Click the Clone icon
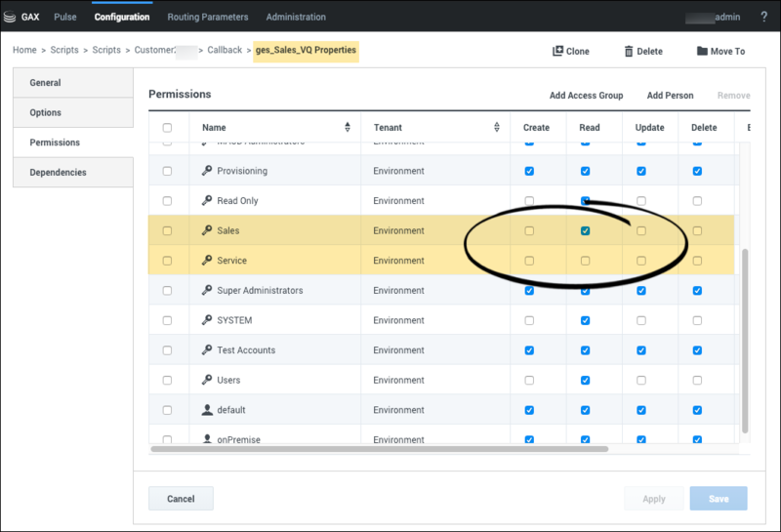 (557, 51)
